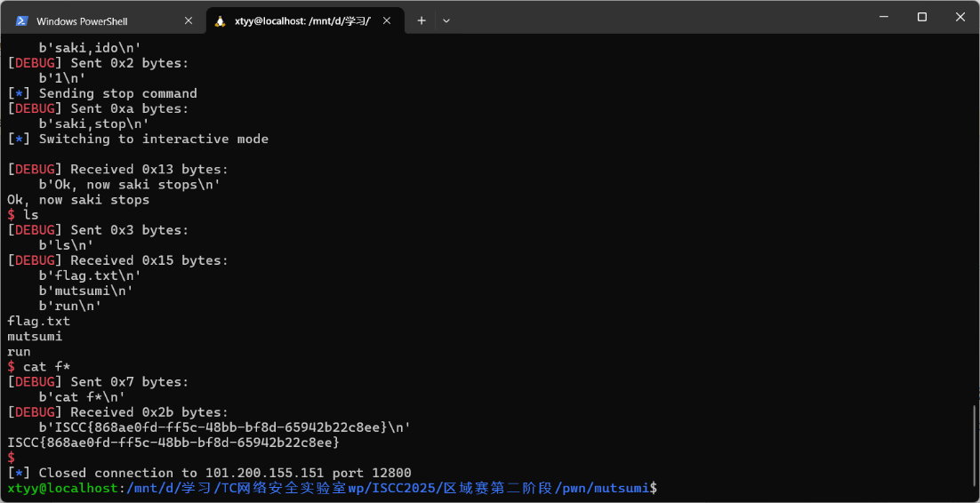Open a new terminal tab
The width and height of the screenshot is (980, 503).
click(x=422, y=20)
